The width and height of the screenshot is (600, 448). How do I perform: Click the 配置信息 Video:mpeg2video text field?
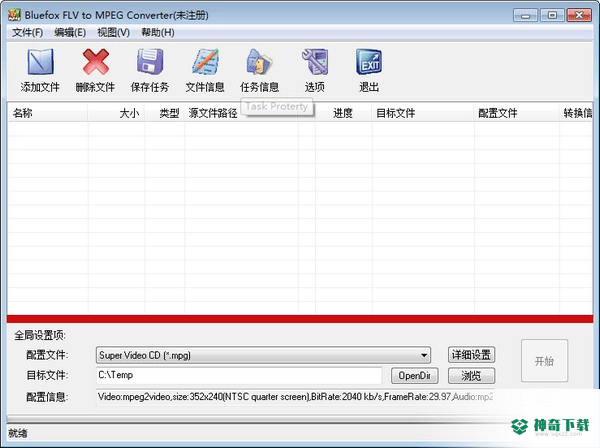295,397
